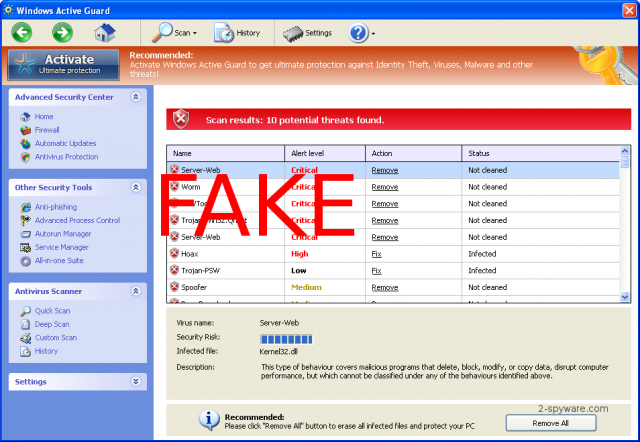This screenshot has height=442, width=640.
Task: Click the blue info icon near Recommended
Action: 209,420
